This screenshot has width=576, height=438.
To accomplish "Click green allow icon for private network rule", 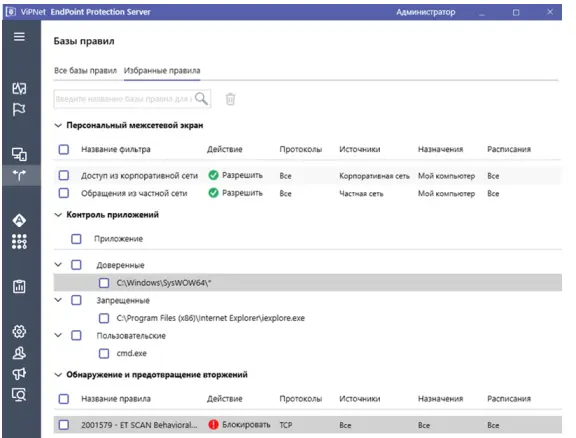I will click(213, 193).
